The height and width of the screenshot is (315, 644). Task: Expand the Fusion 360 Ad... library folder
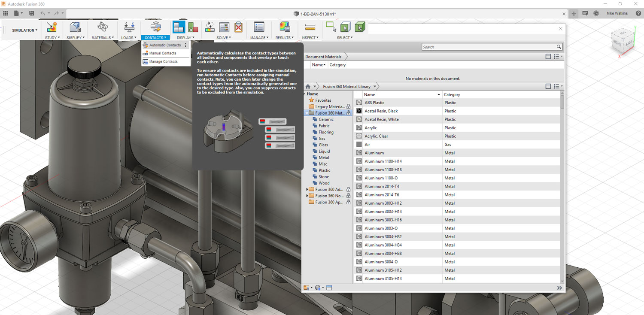307,189
